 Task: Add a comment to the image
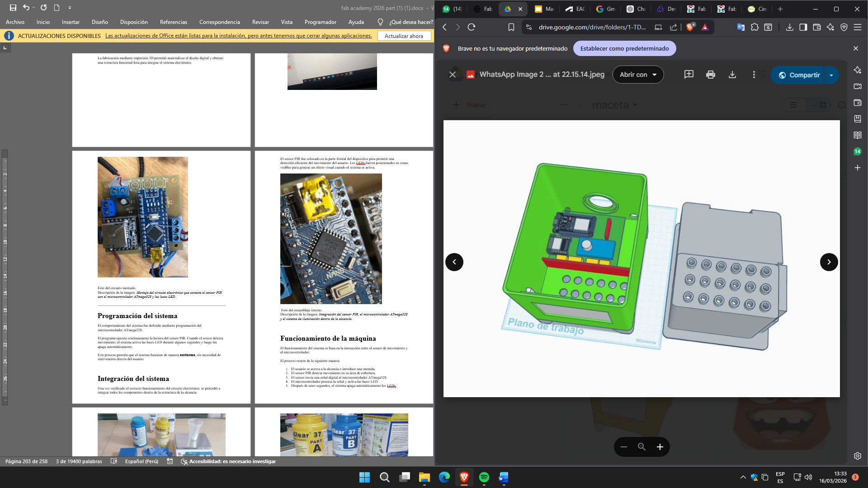(x=689, y=75)
